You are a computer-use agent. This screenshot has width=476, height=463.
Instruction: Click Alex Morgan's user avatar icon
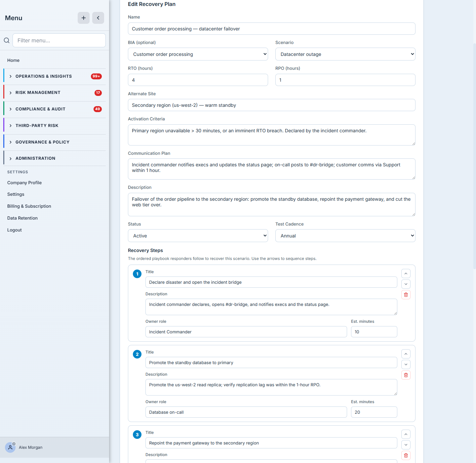10,447
